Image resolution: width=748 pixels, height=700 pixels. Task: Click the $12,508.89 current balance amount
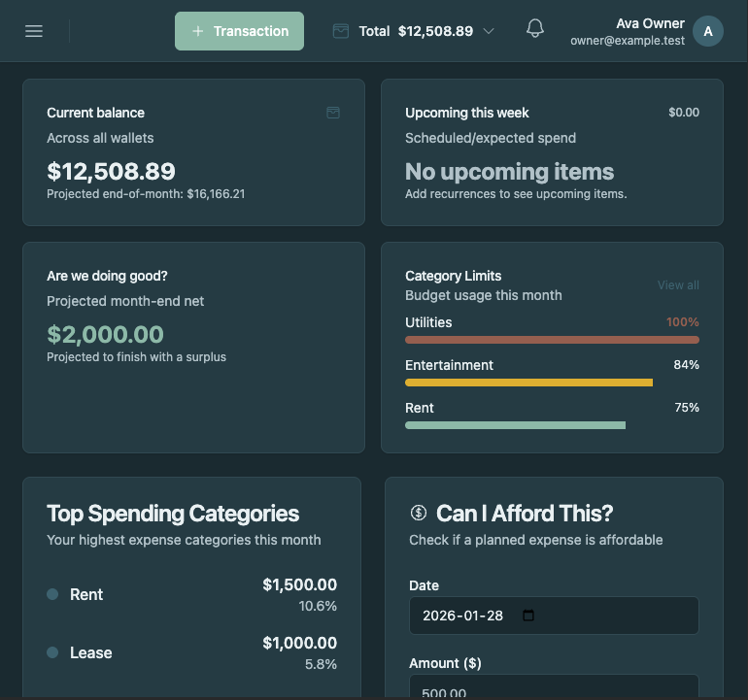pyautogui.click(x=111, y=172)
